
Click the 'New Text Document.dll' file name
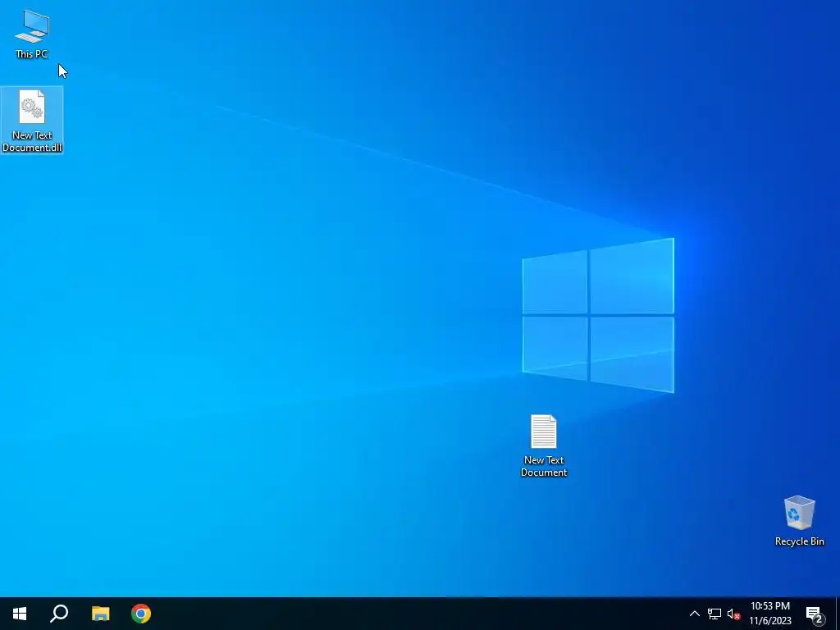[32, 141]
